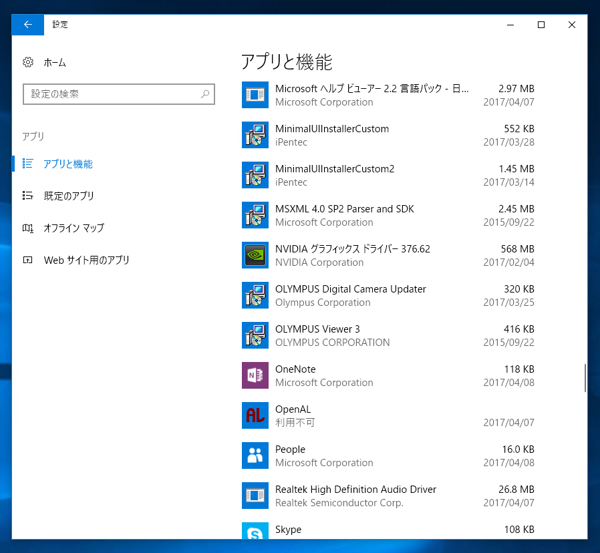Click the 2.45 MB MSXML size
Screen dimensions: 600x553
(x=517, y=209)
